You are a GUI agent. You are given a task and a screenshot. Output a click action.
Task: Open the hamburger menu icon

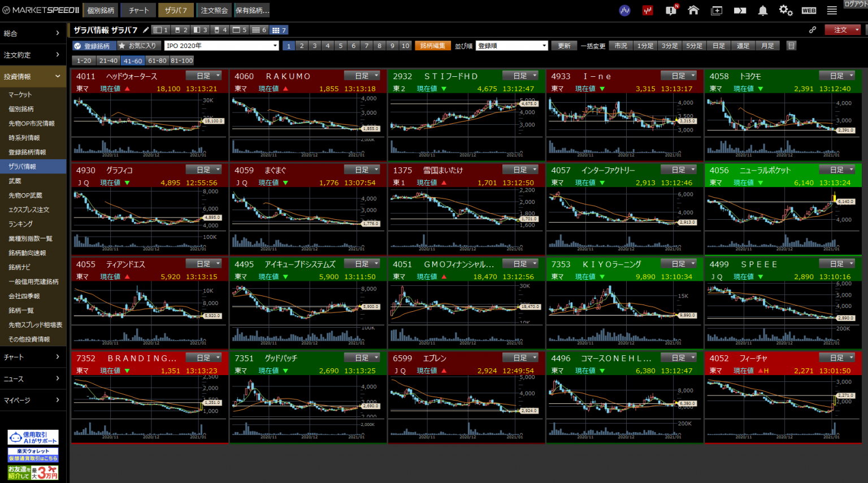click(832, 10)
